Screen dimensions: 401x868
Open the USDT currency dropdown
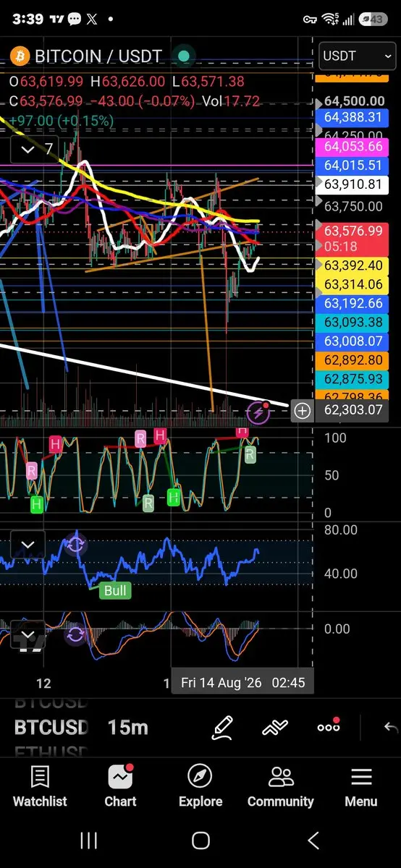pyautogui.click(x=347, y=56)
